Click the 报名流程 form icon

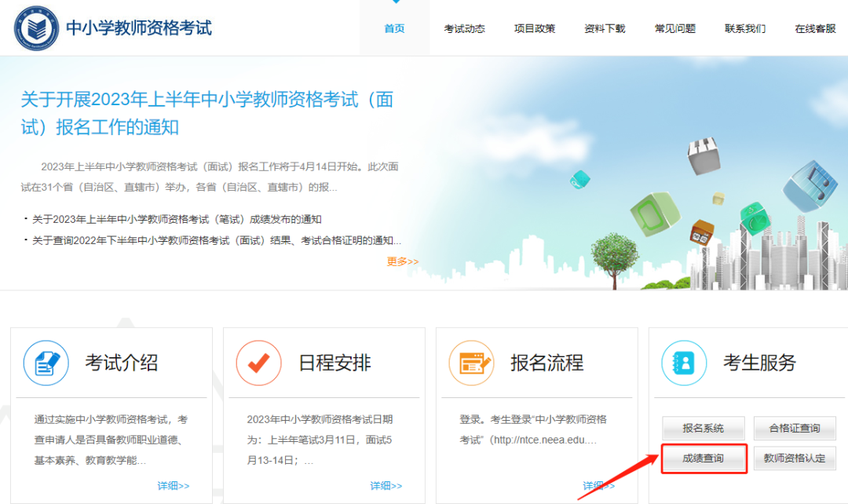click(472, 363)
